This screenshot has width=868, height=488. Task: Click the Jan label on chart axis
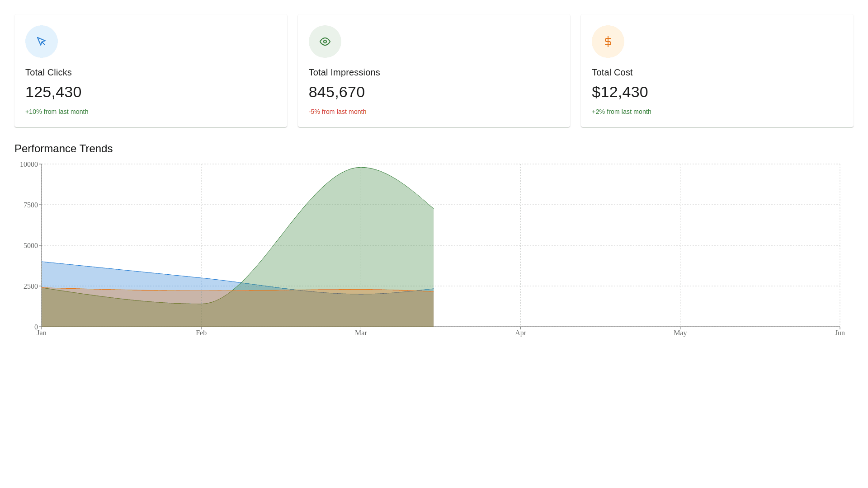coord(42,333)
